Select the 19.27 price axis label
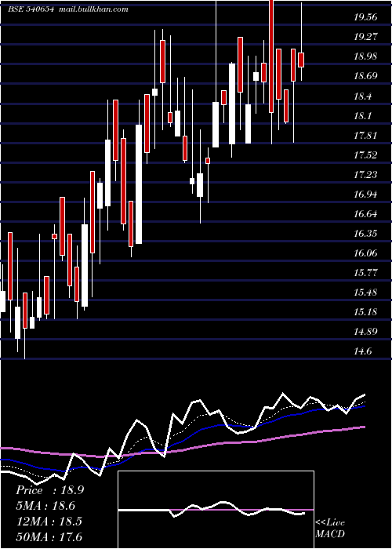Viewport: 392px width, 549px height. 365,37
